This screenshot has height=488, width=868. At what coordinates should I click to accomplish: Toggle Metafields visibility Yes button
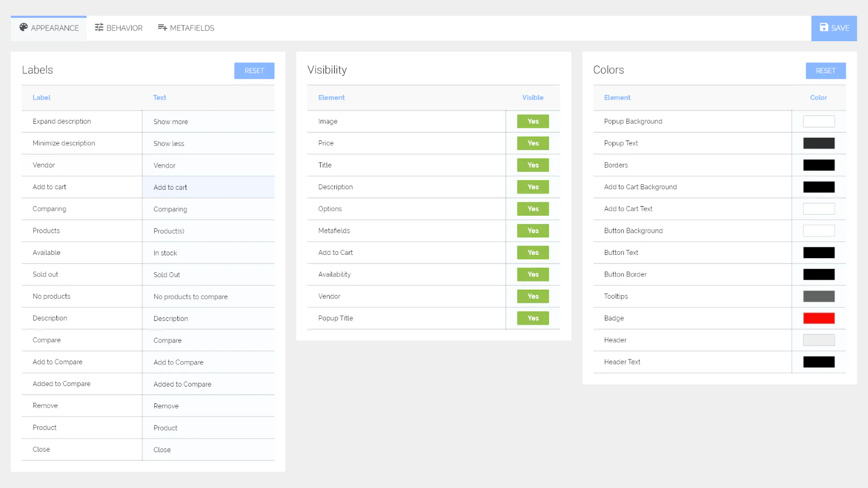pos(533,230)
